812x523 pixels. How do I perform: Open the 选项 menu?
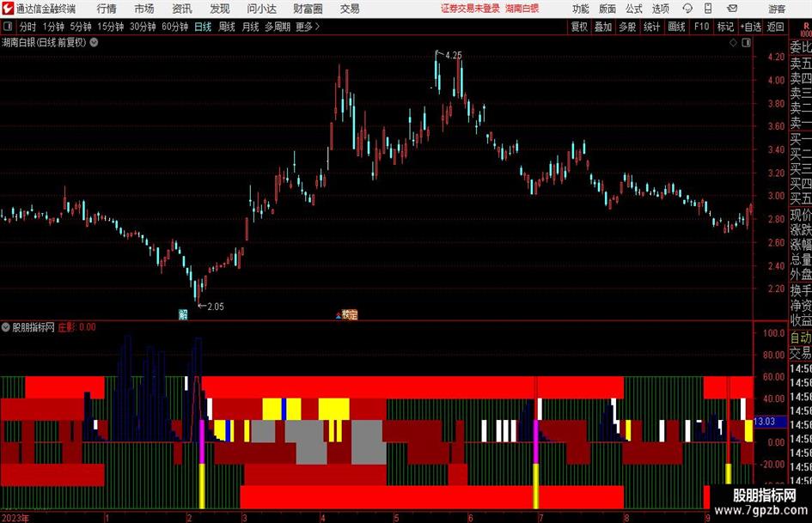click(661, 9)
